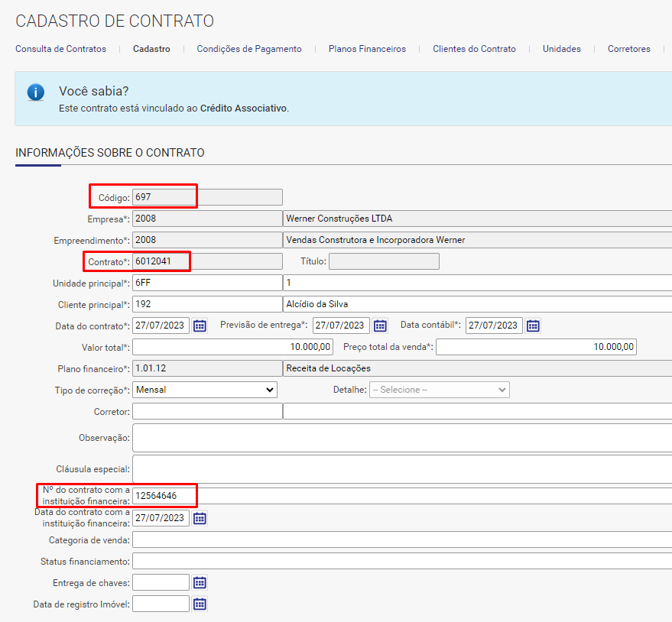
Task: Click unit description field showing 1
Action: (x=477, y=283)
